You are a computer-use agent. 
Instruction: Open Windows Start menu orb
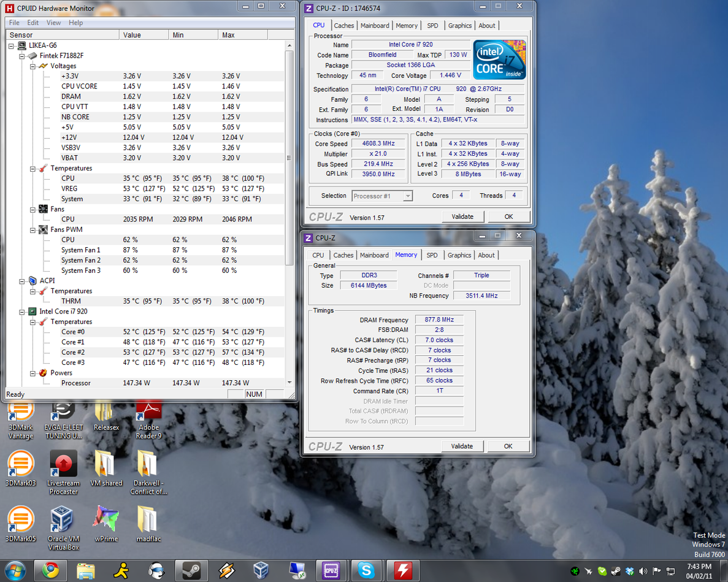point(14,570)
